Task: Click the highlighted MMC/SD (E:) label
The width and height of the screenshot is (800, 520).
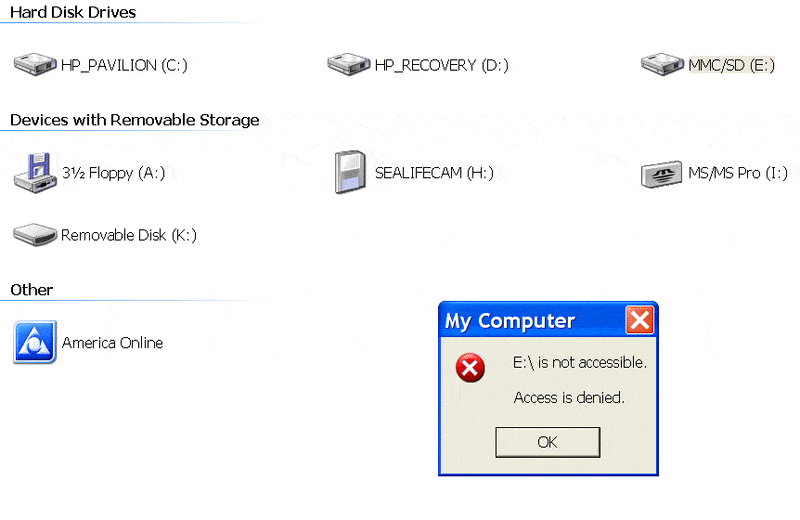Action: 731,65
